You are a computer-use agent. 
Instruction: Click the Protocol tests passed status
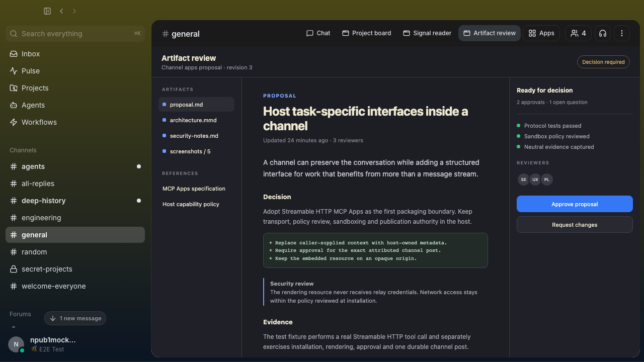tap(552, 126)
